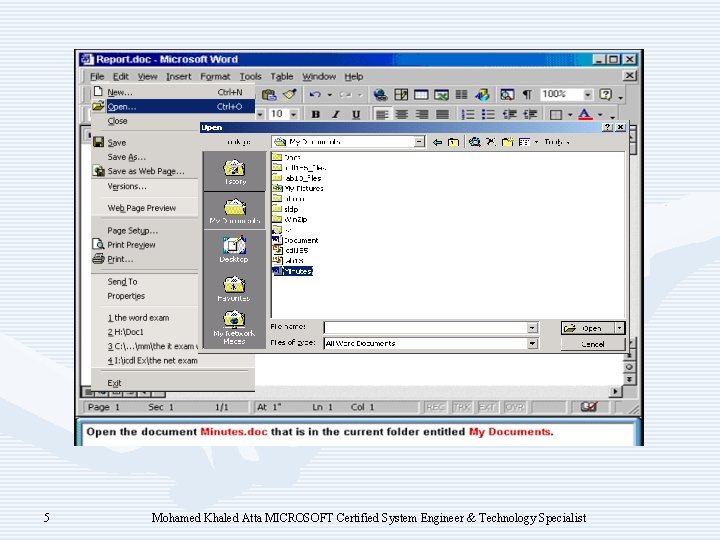Open the Zoom 100% dropdown

588,95
